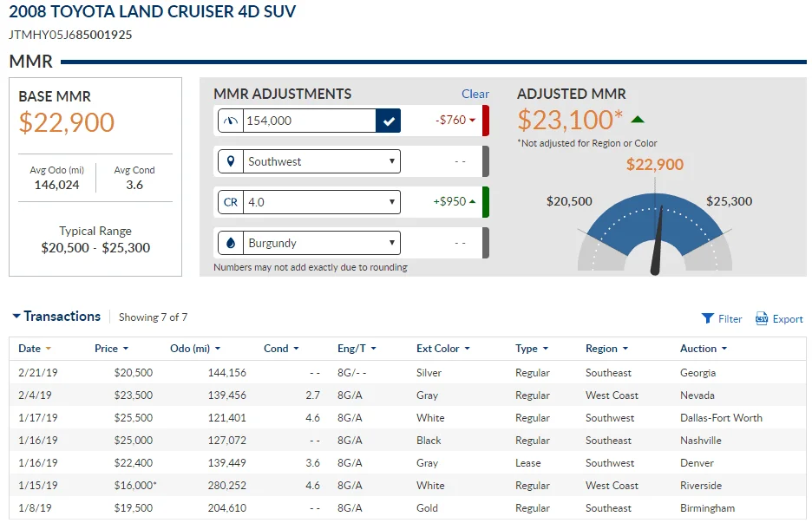Open the Filter transactions link
This screenshot has width=812, height=523.
(x=730, y=319)
